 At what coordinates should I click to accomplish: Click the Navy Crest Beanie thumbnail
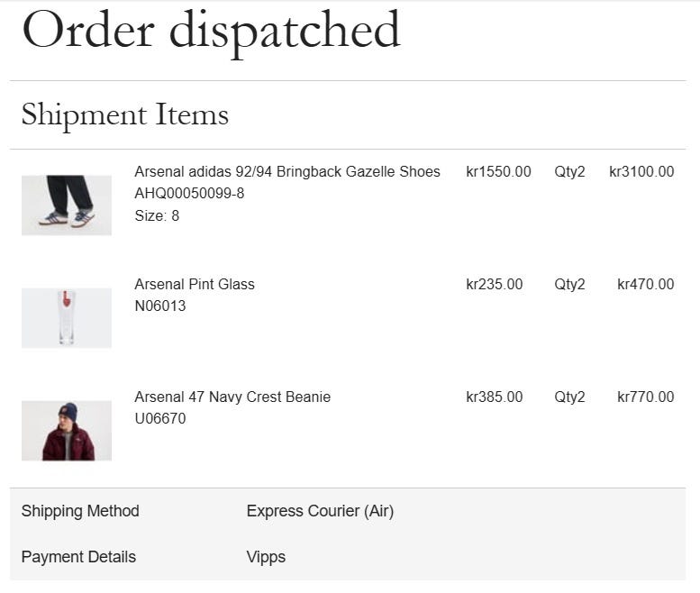coord(67,431)
